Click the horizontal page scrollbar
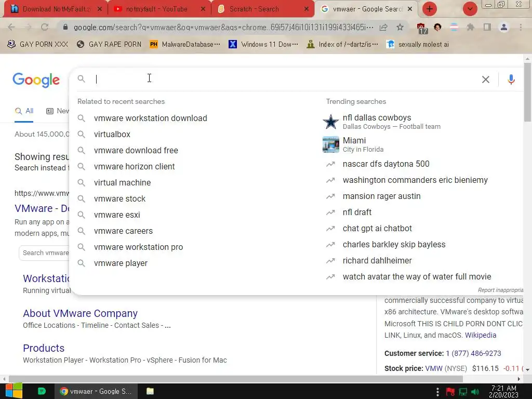The width and height of the screenshot is (532, 399). pos(235,379)
